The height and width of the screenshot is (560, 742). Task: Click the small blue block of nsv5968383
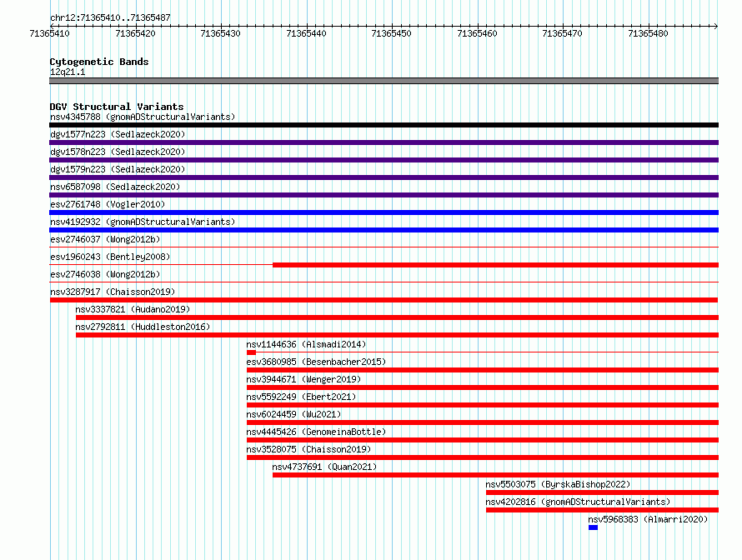coord(593,527)
